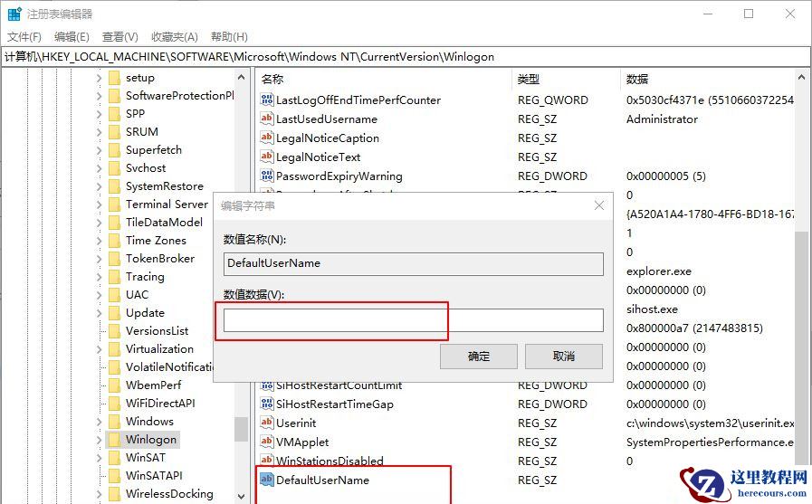The width and height of the screenshot is (812, 504).
Task: Open the 文件(F) menu
Action: (x=24, y=37)
